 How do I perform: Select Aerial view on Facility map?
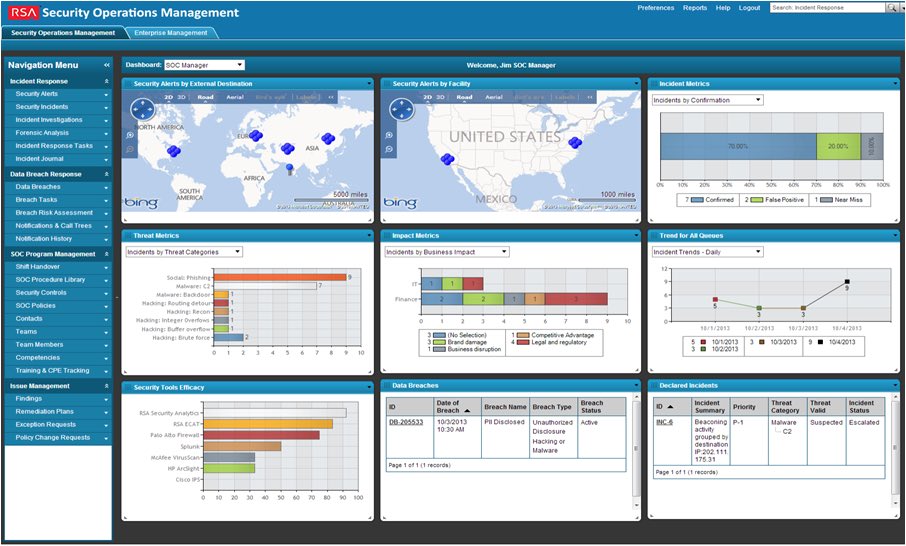(493, 97)
